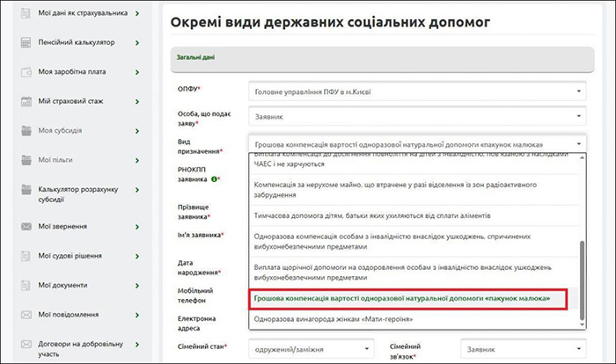The image size is (616, 364).
Task: Click the envelope icon beside Договори на добровільну участь
Action: [x=26, y=345]
